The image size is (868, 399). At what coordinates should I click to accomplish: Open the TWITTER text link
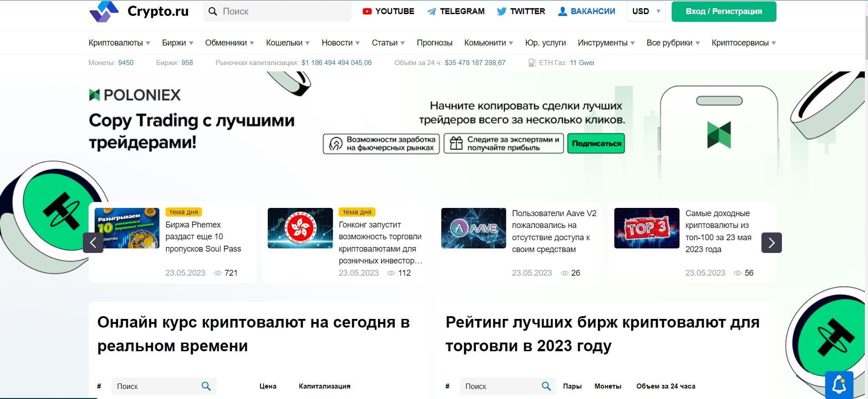(527, 11)
